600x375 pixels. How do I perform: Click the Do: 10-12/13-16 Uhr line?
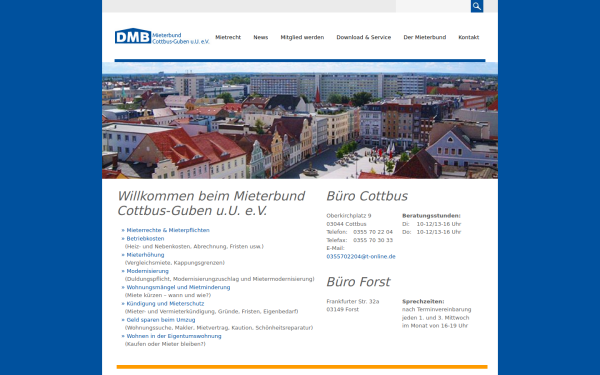point(432,232)
